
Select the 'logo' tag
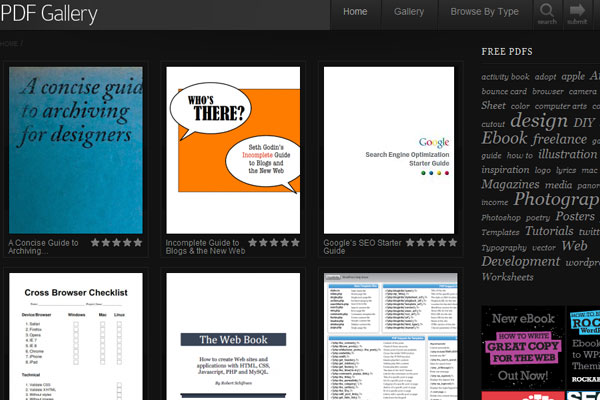click(x=543, y=170)
